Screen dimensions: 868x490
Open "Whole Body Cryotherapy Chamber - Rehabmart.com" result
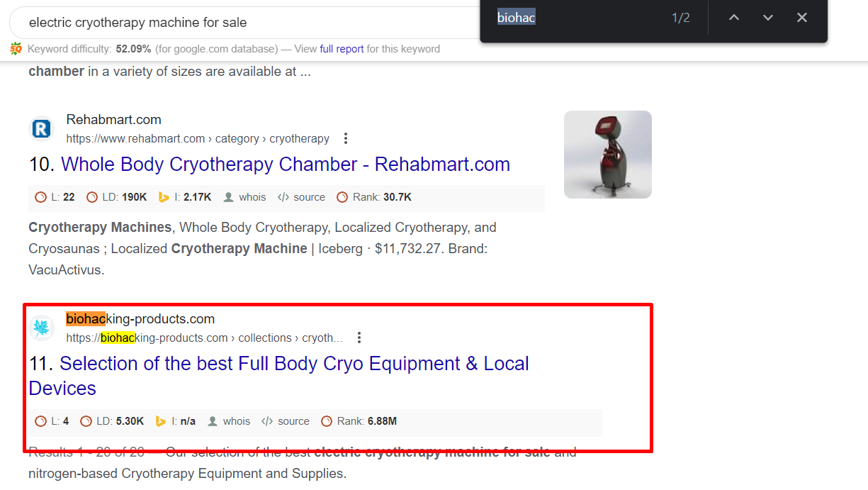pos(286,165)
